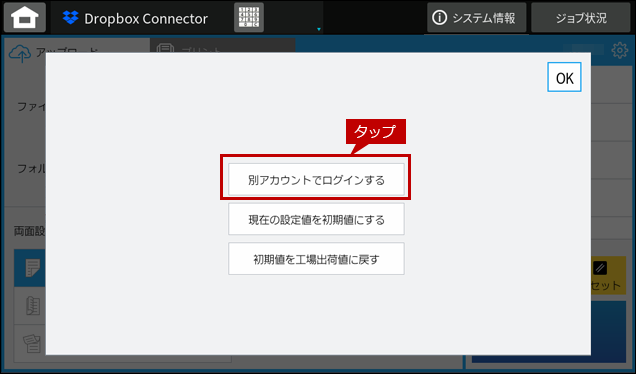Select the upload tab with cloud icon

click(x=77, y=46)
